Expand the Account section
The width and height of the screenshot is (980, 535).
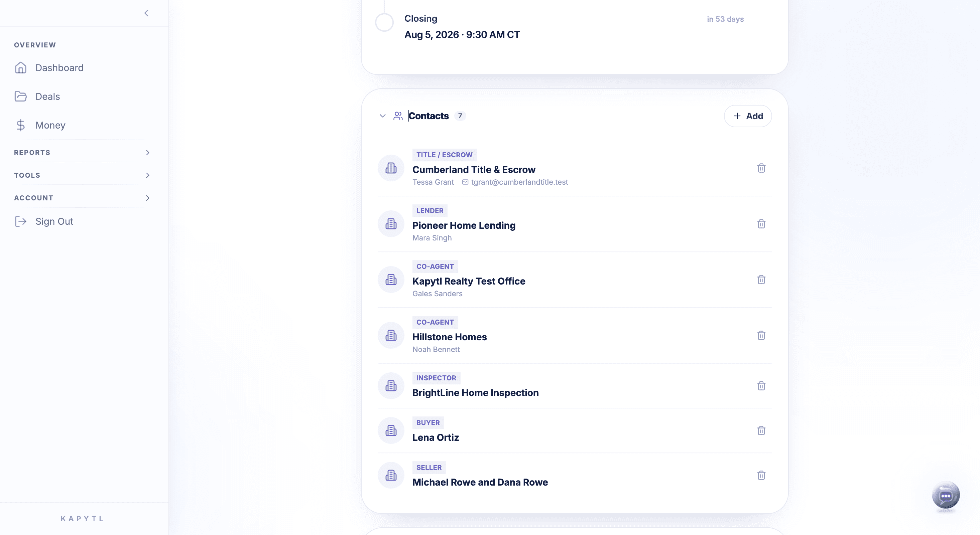[x=83, y=198]
